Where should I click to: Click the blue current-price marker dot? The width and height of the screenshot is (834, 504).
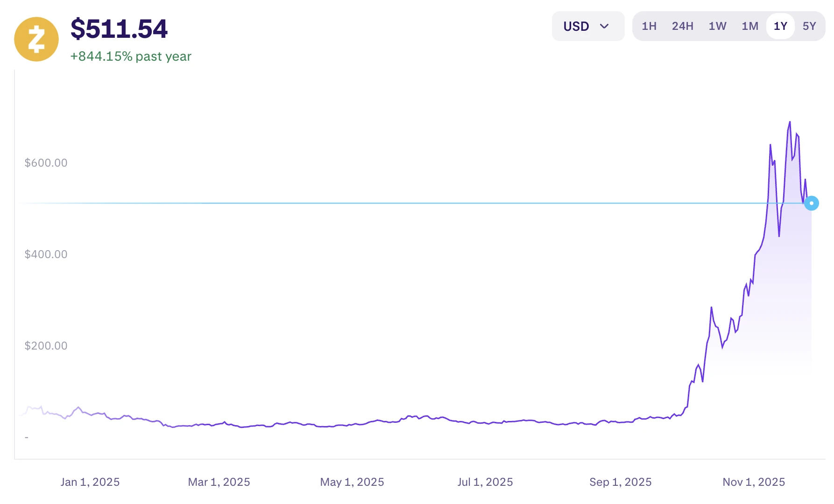[812, 203]
